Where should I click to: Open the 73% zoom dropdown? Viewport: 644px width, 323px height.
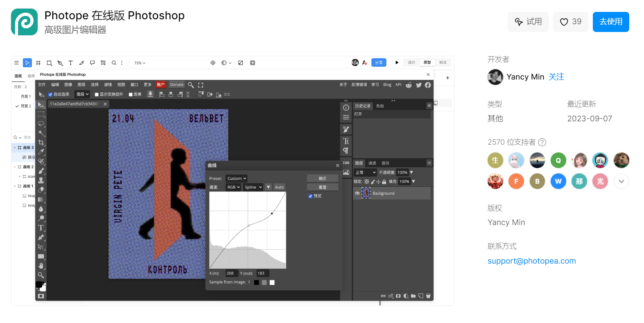(140, 63)
